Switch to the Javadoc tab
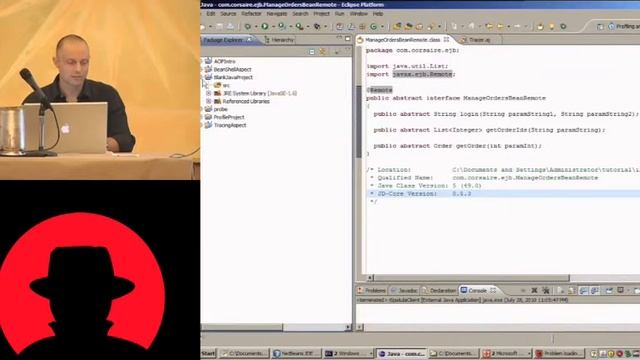Viewport: 640px width, 360px height. pyautogui.click(x=403, y=290)
